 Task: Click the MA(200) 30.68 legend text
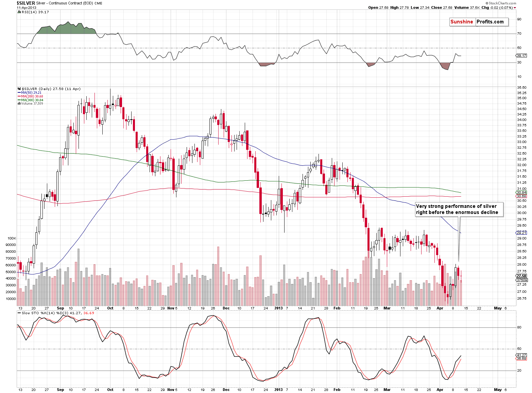(x=32, y=96)
